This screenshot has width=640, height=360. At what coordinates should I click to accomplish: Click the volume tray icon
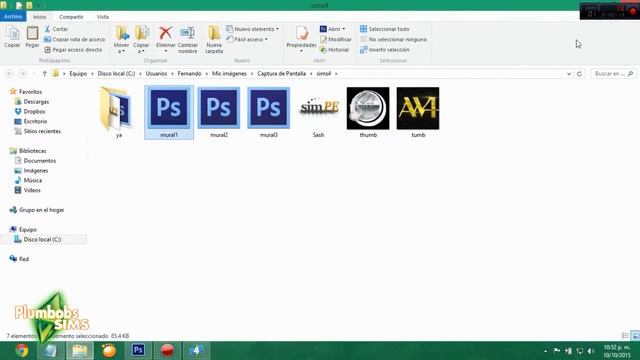point(591,351)
